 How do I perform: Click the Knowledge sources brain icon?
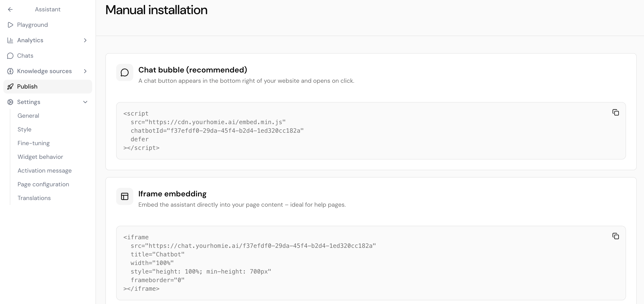[10, 71]
